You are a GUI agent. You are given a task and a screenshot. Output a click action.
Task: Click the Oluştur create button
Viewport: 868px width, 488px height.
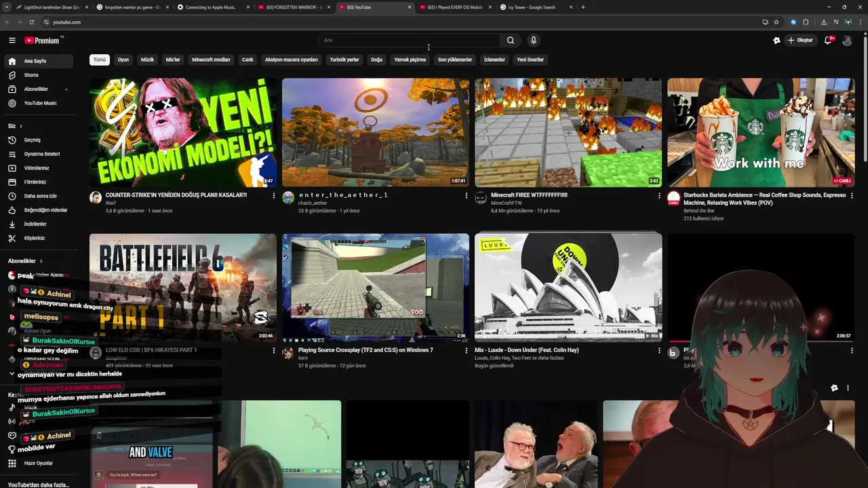click(800, 41)
